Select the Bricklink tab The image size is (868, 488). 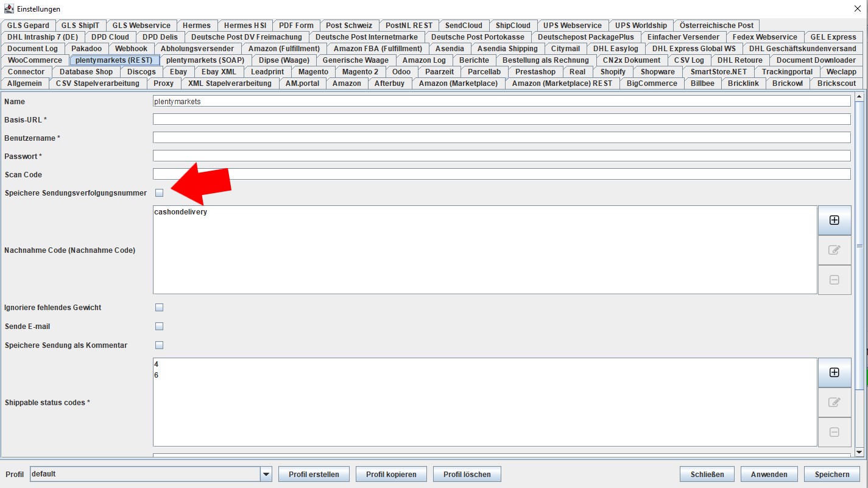[x=743, y=83]
